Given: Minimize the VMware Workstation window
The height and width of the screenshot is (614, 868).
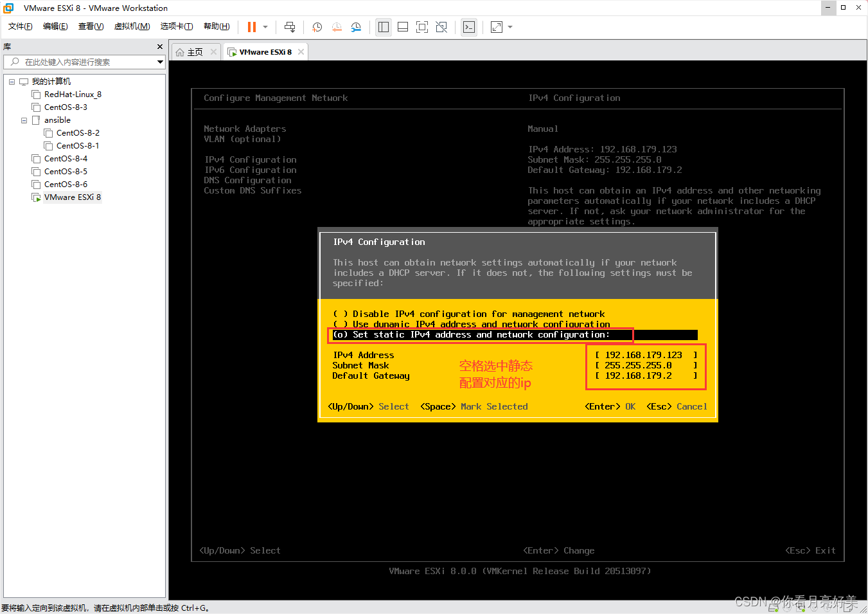Looking at the screenshot, I should point(828,8).
